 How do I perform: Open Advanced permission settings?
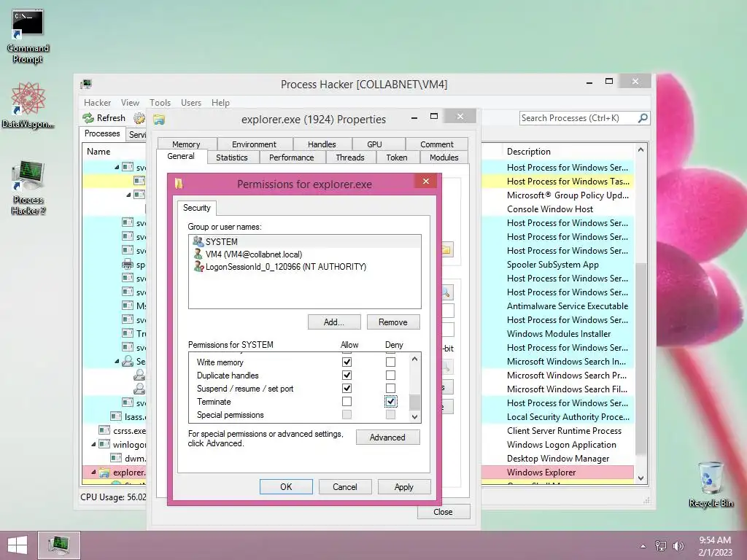click(388, 437)
